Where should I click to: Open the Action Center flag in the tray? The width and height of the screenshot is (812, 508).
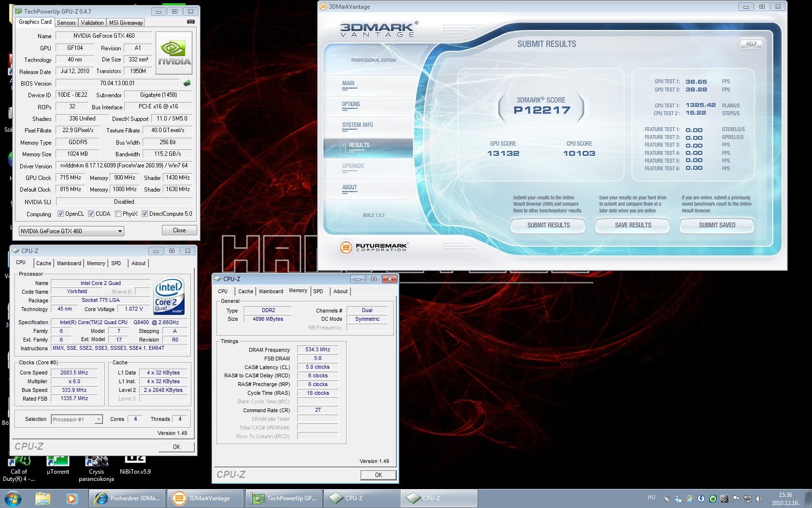pyautogui.click(x=736, y=499)
